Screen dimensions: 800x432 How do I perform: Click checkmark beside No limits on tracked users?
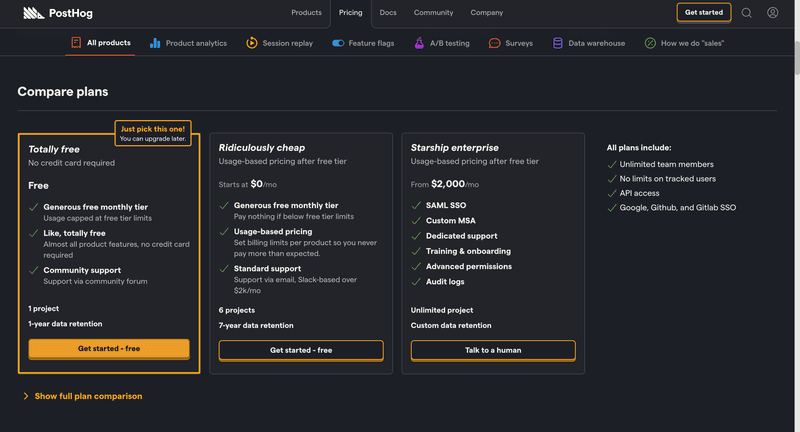612,179
